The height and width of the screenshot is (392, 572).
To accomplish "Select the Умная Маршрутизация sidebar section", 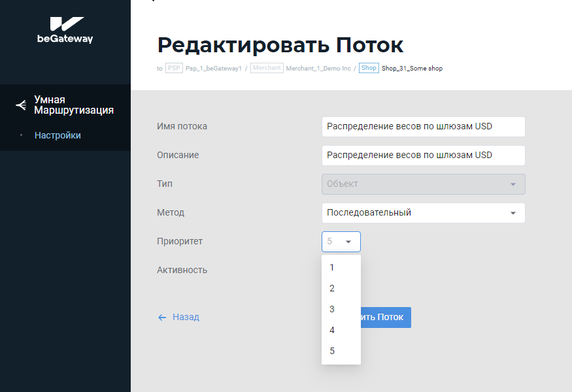I will click(73, 105).
